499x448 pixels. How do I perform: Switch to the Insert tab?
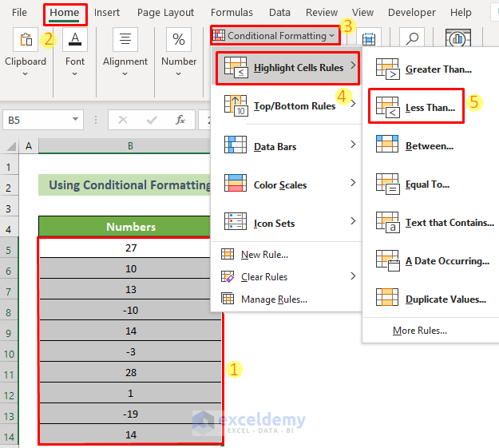(107, 13)
